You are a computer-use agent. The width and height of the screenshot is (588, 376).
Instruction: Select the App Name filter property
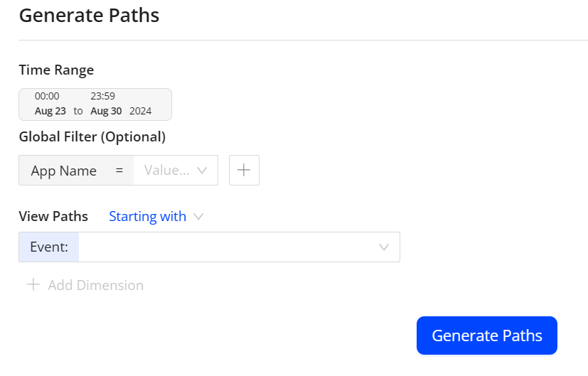pos(64,171)
